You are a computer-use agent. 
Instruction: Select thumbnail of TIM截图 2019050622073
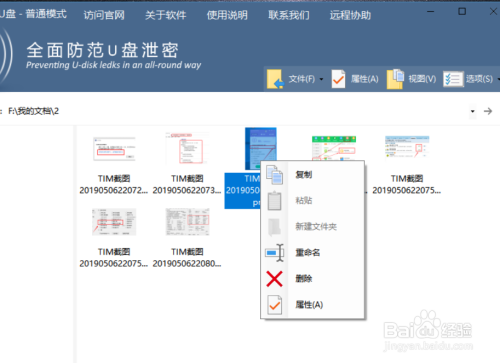click(x=187, y=149)
